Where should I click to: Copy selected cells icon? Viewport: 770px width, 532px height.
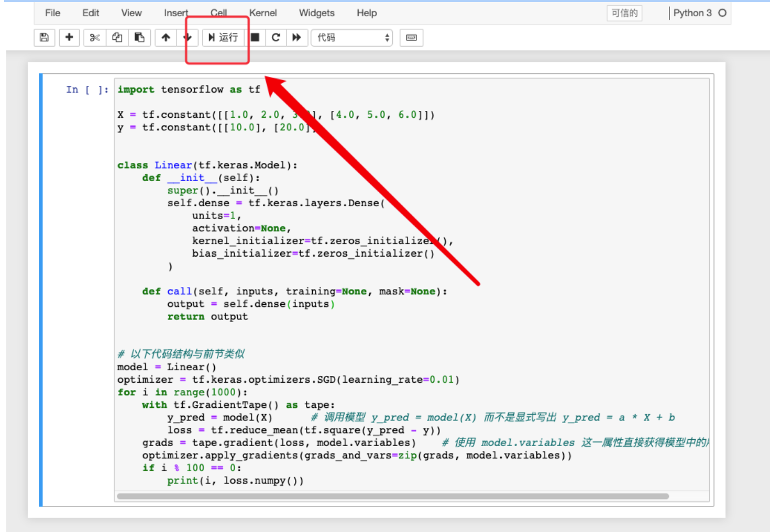[117, 38]
